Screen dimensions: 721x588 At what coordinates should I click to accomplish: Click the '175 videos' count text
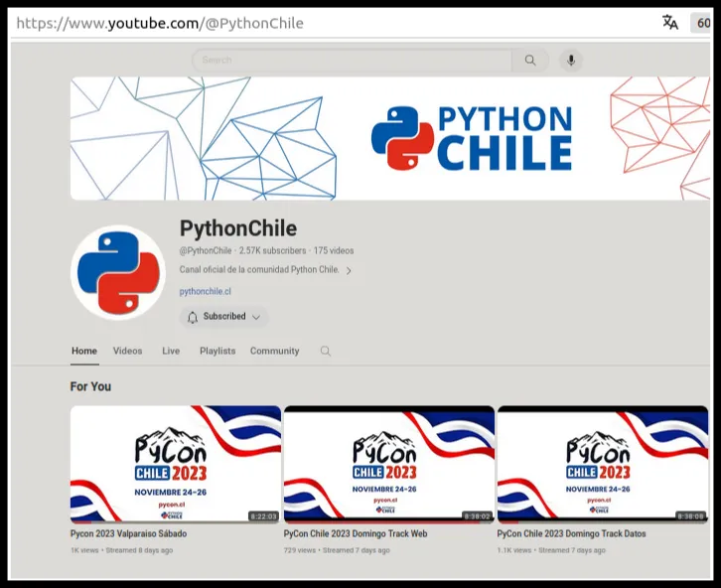point(334,250)
